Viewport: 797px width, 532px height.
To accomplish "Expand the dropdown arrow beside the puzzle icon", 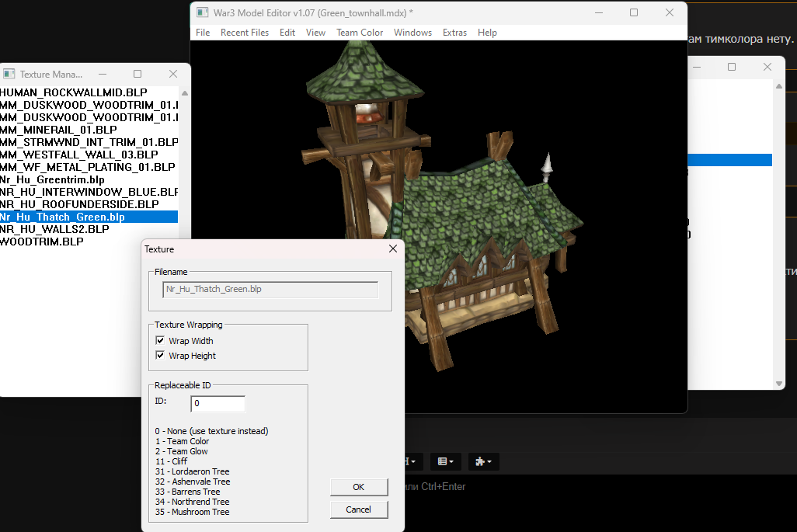I will (489, 462).
